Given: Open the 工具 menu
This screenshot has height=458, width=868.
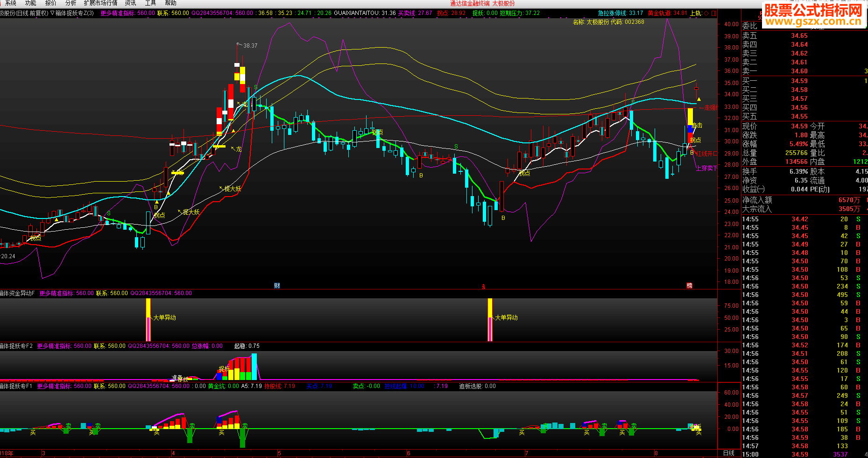Looking at the screenshot, I should click(151, 3).
